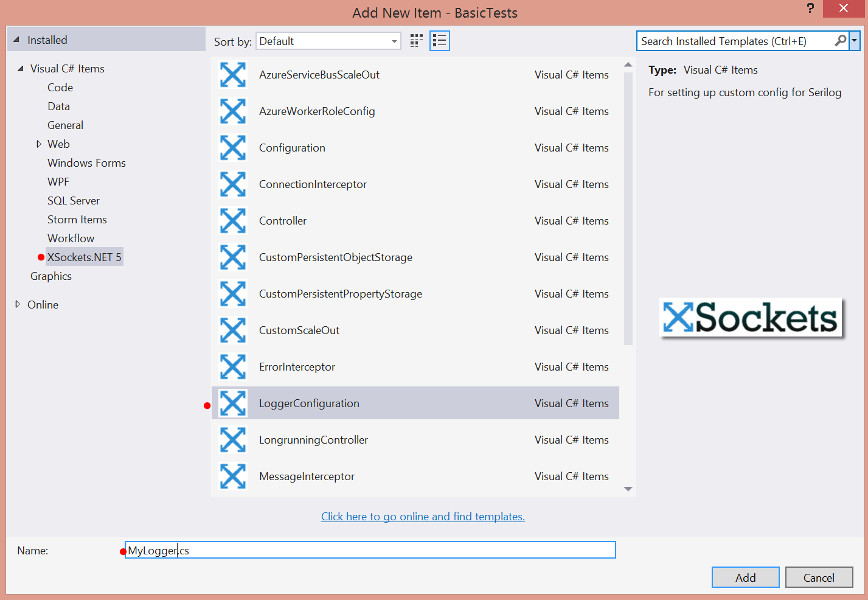
Task: Select Storm Items category
Action: point(77,220)
